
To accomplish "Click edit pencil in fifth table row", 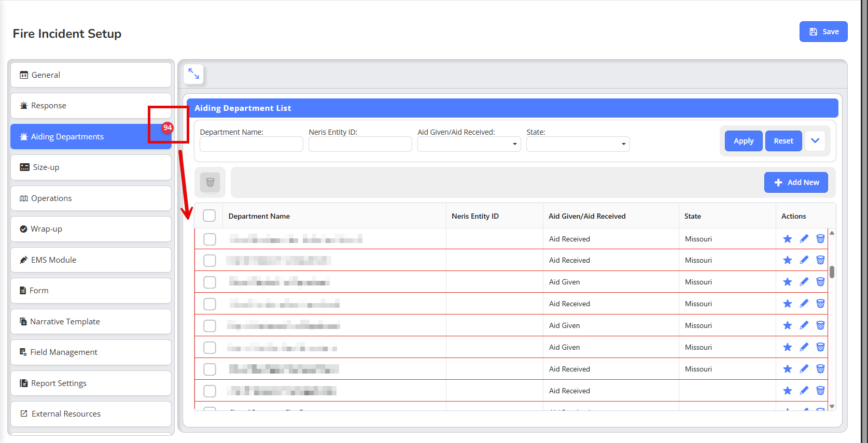I will coord(804,325).
